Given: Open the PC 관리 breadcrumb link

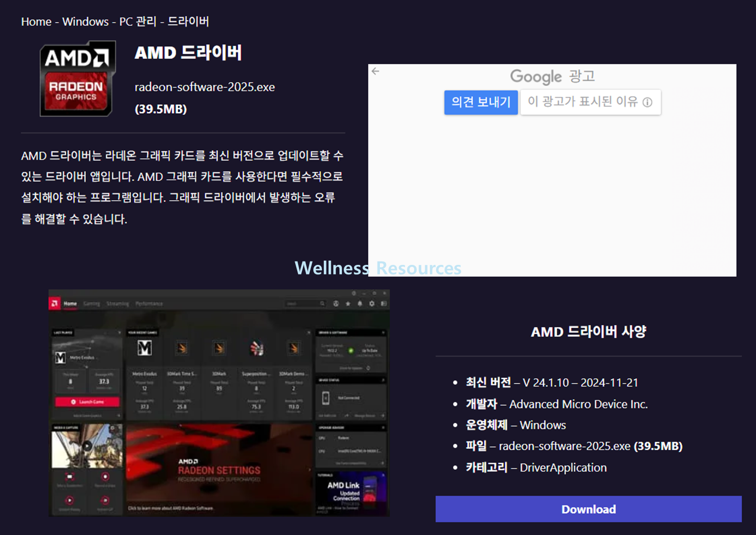Looking at the screenshot, I should [x=138, y=22].
